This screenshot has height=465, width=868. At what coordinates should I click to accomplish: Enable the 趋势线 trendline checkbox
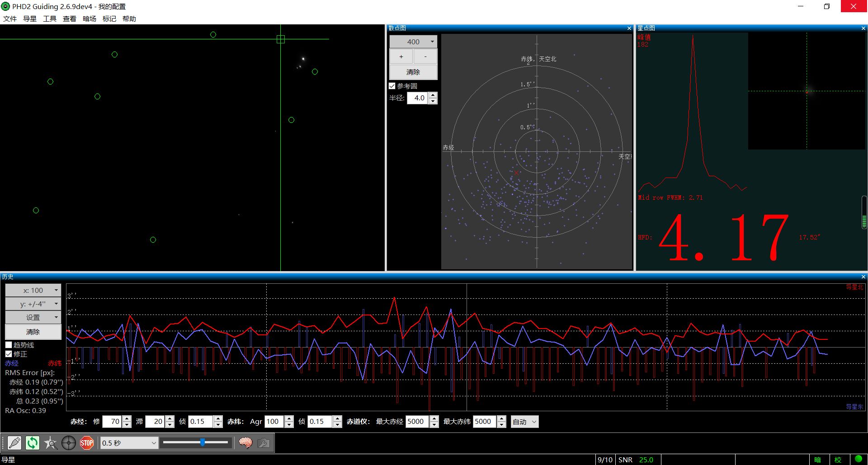point(9,345)
